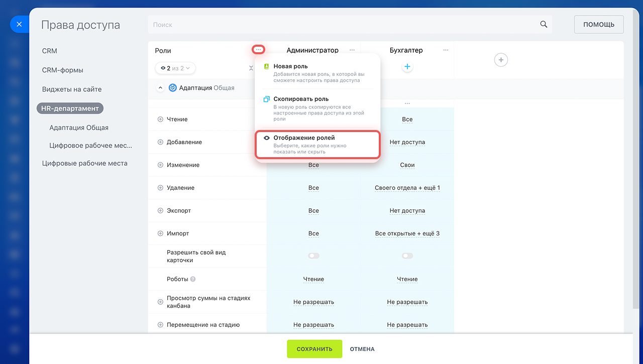Expand the Чтение permission row
The height and width of the screenshot is (364, 643).
(161, 119)
